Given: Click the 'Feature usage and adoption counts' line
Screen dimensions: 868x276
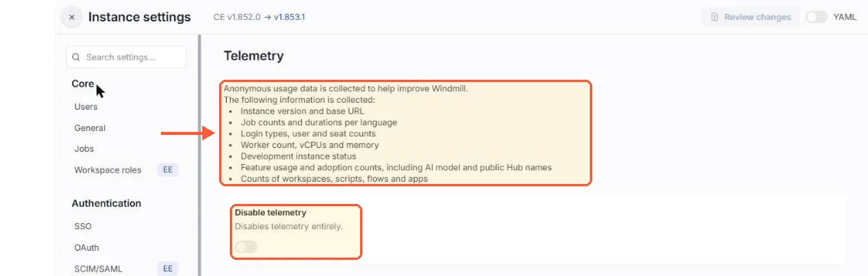Looking at the screenshot, I should (x=396, y=167).
